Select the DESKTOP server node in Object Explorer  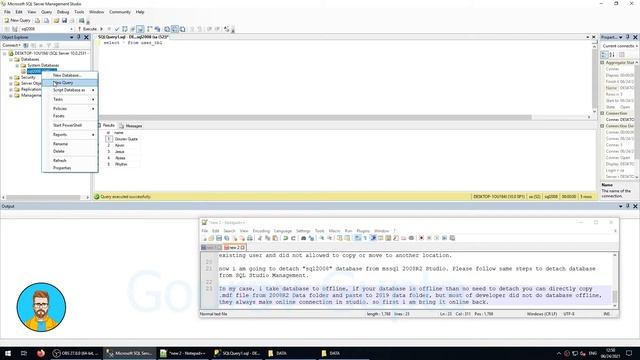51,53
